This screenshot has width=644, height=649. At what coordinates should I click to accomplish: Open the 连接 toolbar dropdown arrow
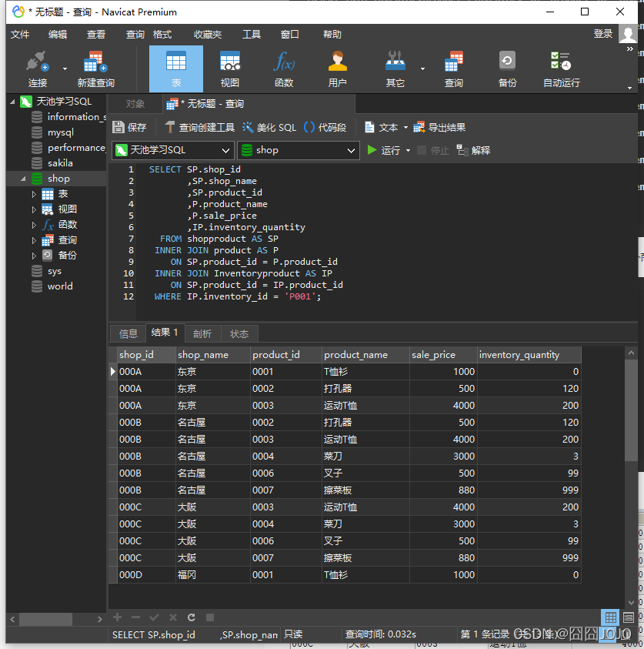[x=65, y=69]
